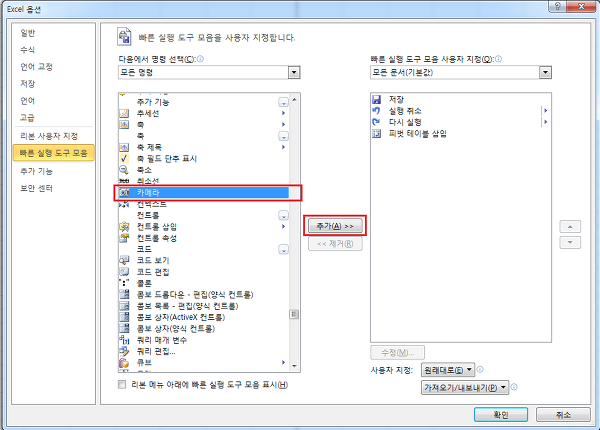Select the 코드 보기 icon
This screenshot has width=600, height=430.
coord(124,261)
